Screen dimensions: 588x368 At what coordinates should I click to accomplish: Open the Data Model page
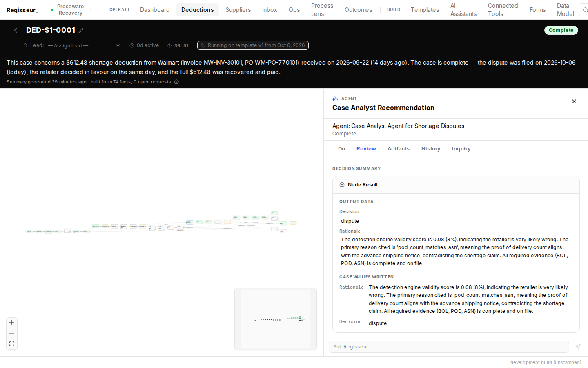(x=566, y=10)
